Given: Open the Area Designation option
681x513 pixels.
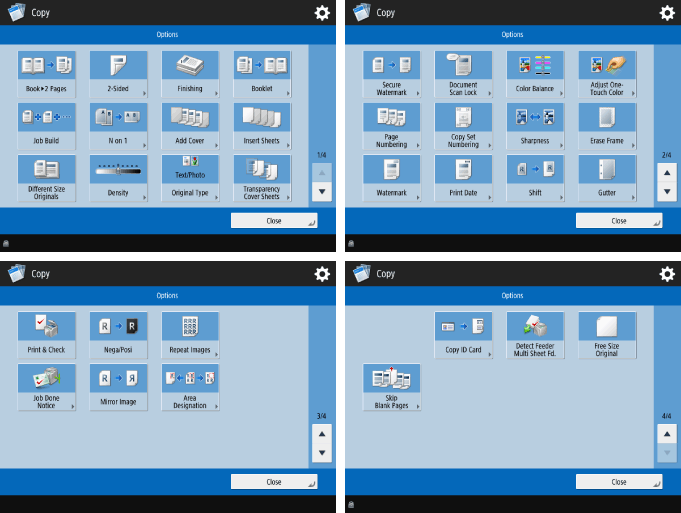Looking at the screenshot, I should tap(190, 387).
